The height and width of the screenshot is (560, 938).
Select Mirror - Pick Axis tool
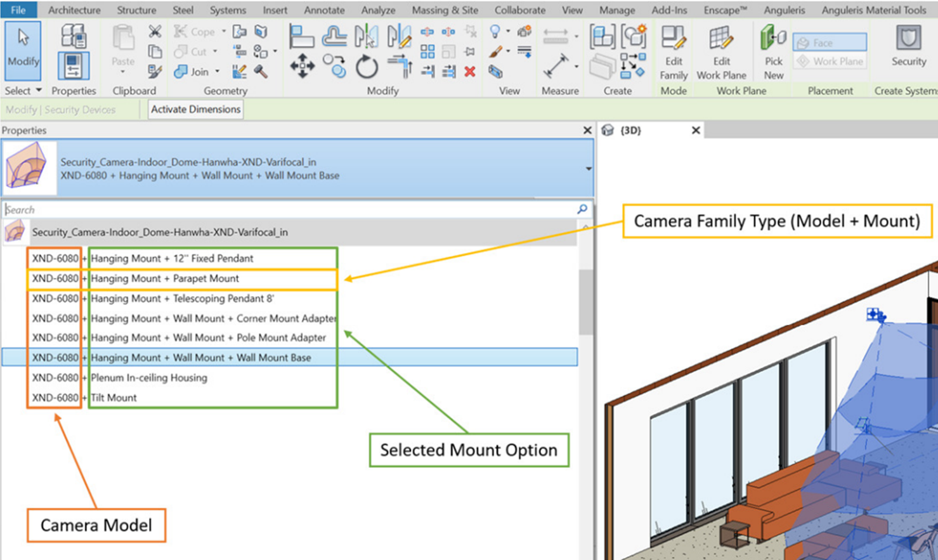(x=366, y=37)
